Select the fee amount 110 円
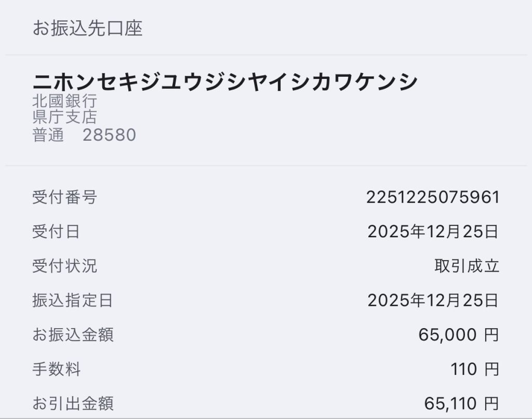The width and height of the screenshot is (532, 419). pyautogui.click(x=475, y=369)
